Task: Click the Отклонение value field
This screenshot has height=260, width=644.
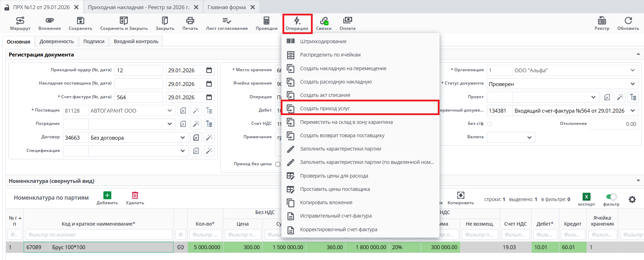Action: click(614, 124)
